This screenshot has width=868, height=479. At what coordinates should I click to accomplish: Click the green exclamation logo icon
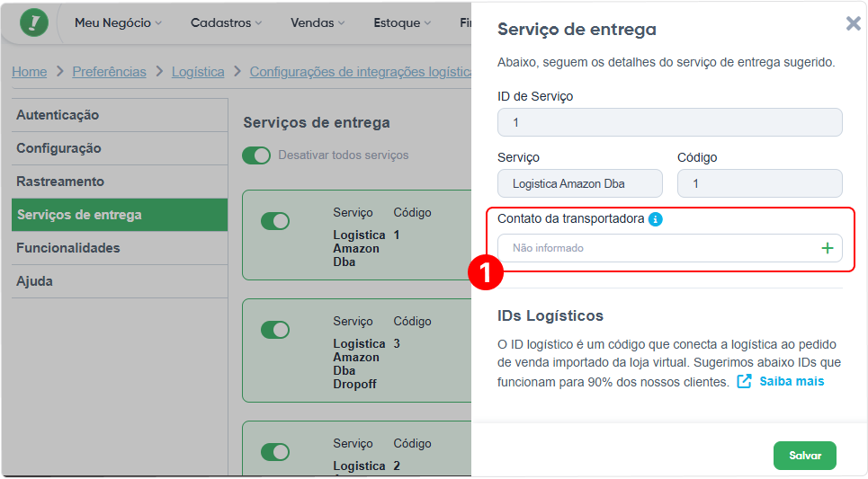34,22
